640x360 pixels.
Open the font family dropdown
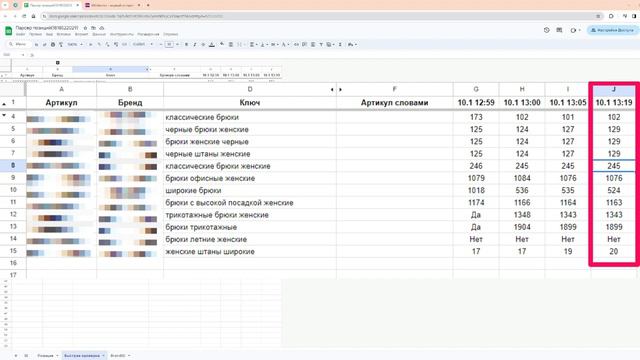143,44
